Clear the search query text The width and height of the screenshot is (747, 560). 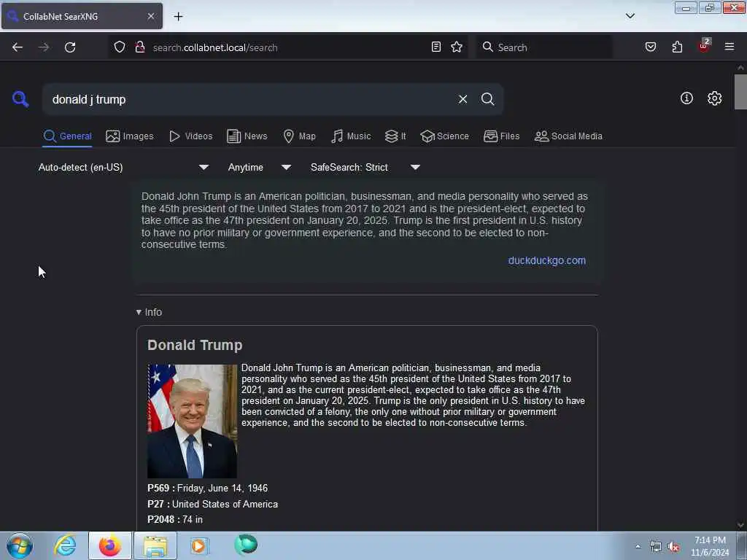coord(462,99)
